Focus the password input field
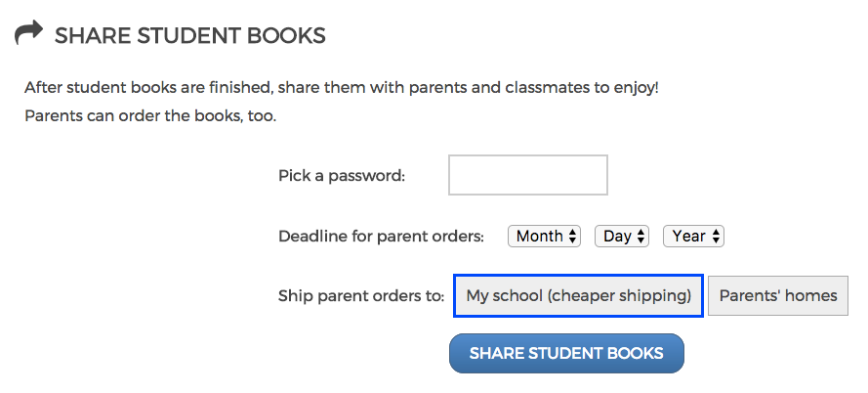 point(527,176)
